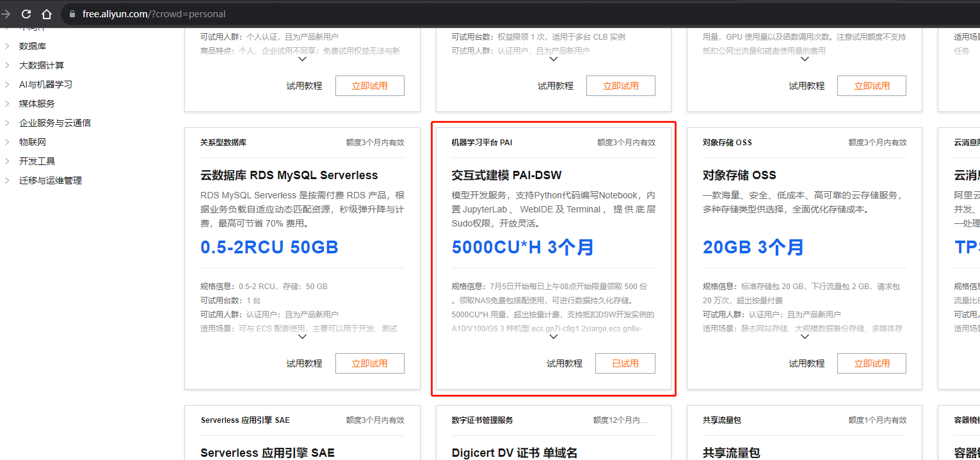
Task: Click 立即试用 on RDS MySQL Serverless card
Action: pos(369,363)
